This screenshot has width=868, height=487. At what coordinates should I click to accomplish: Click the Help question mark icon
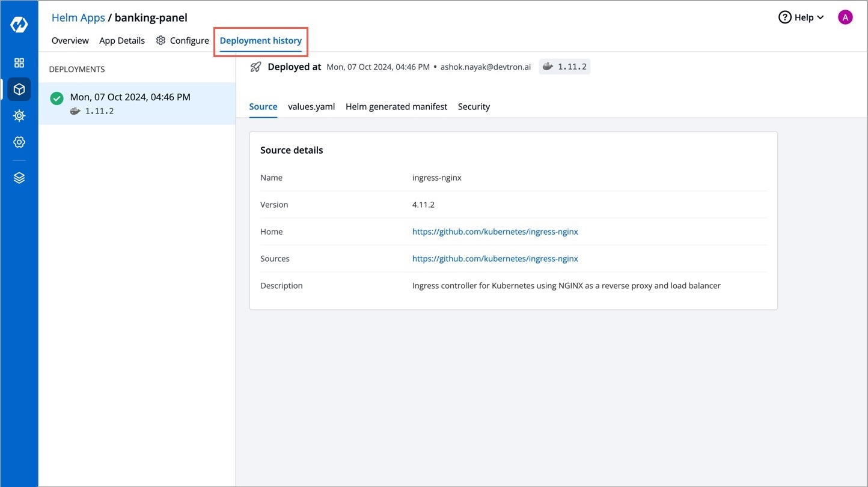click(785, 17)
